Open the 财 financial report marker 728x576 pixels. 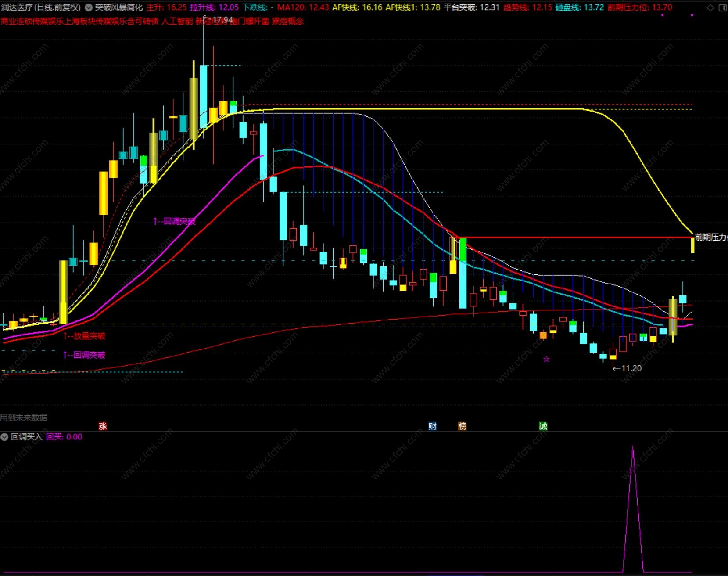point(432,426)
